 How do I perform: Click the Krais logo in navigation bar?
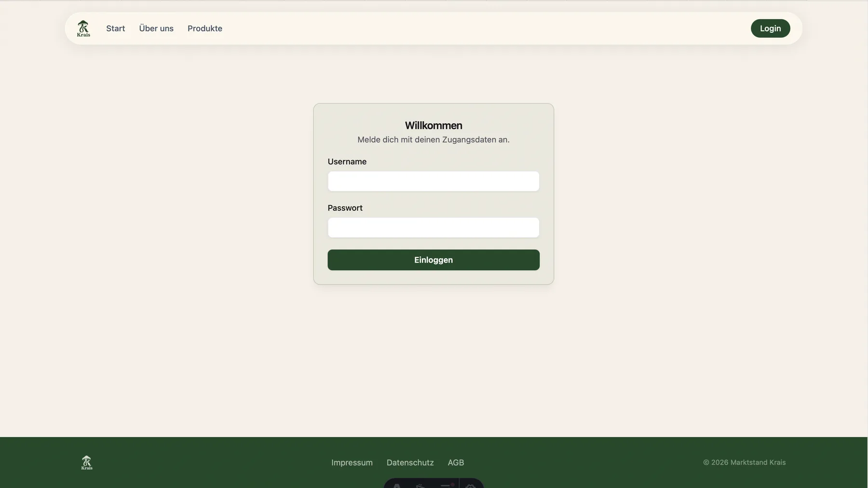pyautogui.click(x=83, y=28)
